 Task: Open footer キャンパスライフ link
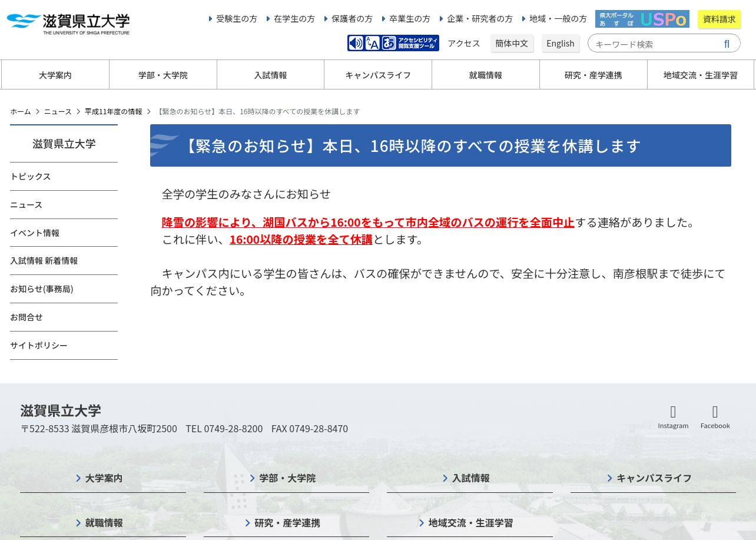(653, 478)
